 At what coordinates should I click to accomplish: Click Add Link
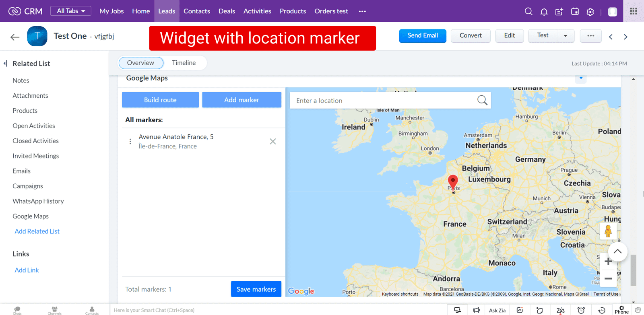pyautogui.click(x=27, y=270)
